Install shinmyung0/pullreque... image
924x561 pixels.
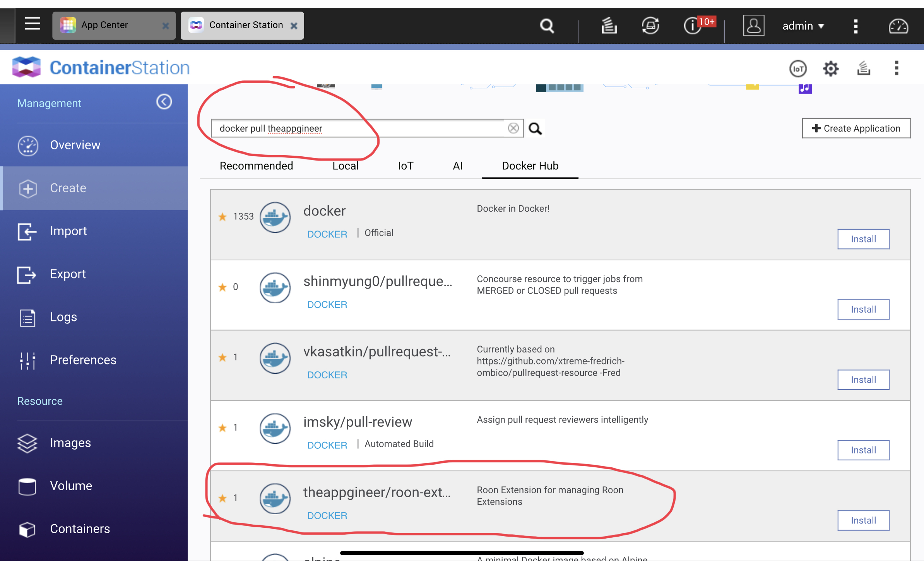coord(863,310)
